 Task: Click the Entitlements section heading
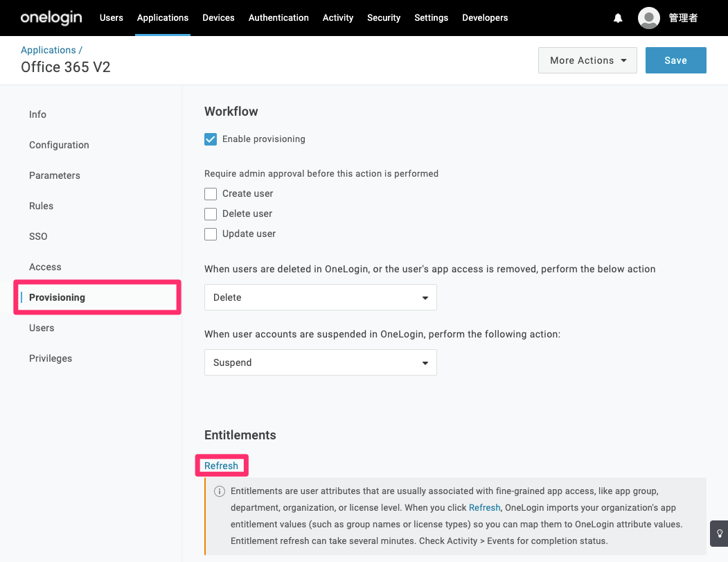tap(240, 435)
